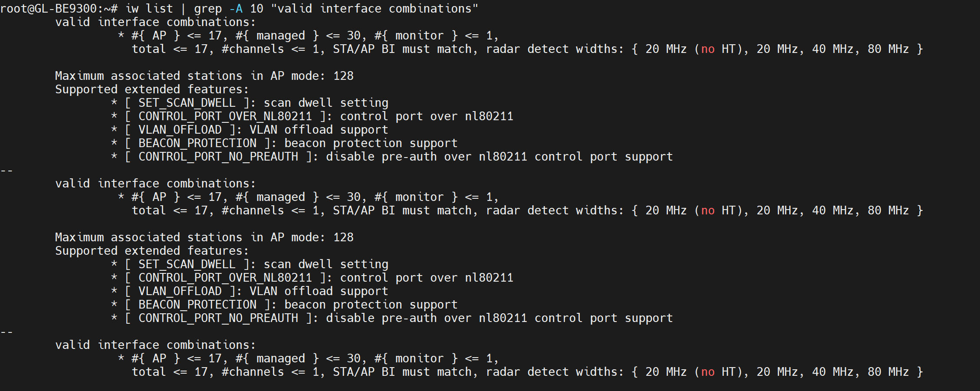Screen dimensions: 980x391
Task: Click VLAN_OFFLOAD in the second features list
Action: click(x=180, y=291)
